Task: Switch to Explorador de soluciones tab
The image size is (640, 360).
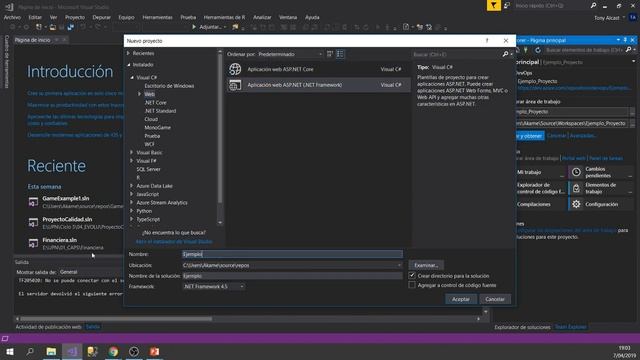Action: coord(522,327)
